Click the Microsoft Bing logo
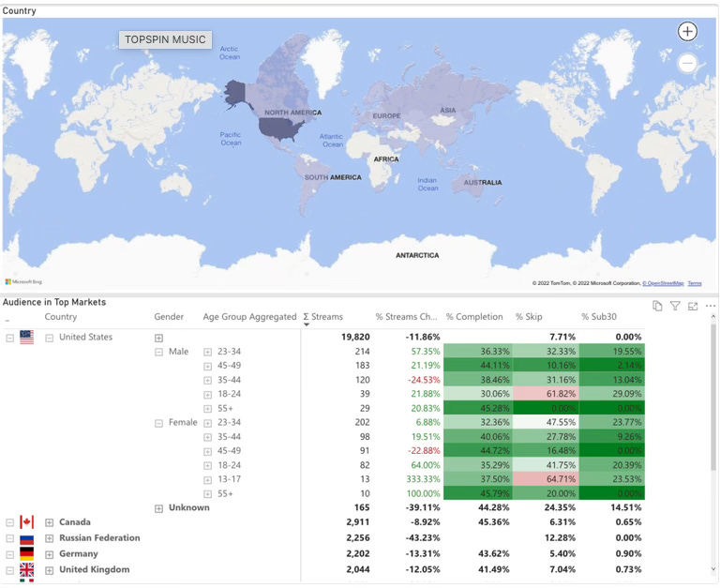The height and width of the screenshot is (588, 720). pyautogui.click(x=23, y=282)
